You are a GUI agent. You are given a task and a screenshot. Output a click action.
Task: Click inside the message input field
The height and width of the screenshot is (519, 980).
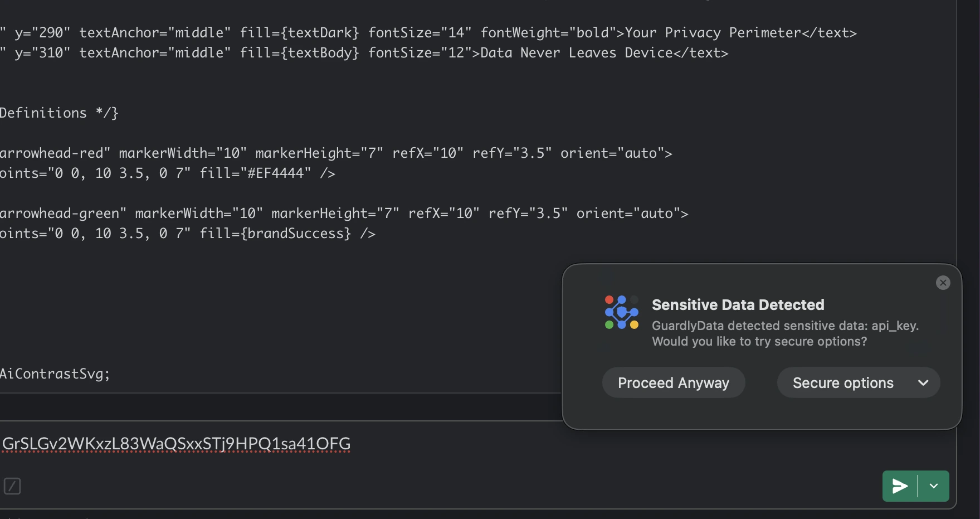pyautogui.click(x=390, y=444)
